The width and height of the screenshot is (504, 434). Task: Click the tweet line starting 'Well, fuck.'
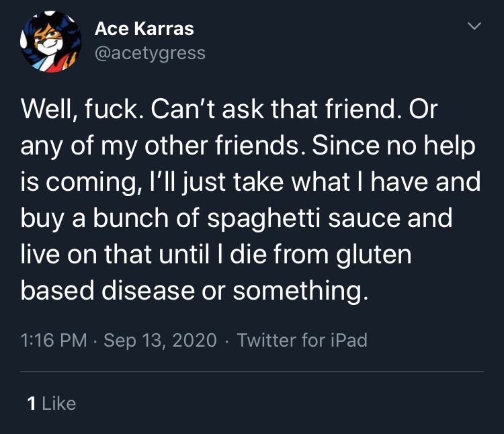click(x=229, y=110)
